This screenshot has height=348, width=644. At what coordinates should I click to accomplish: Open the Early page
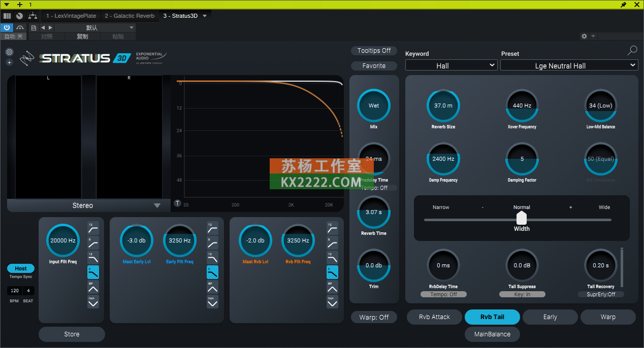point(550,317)
